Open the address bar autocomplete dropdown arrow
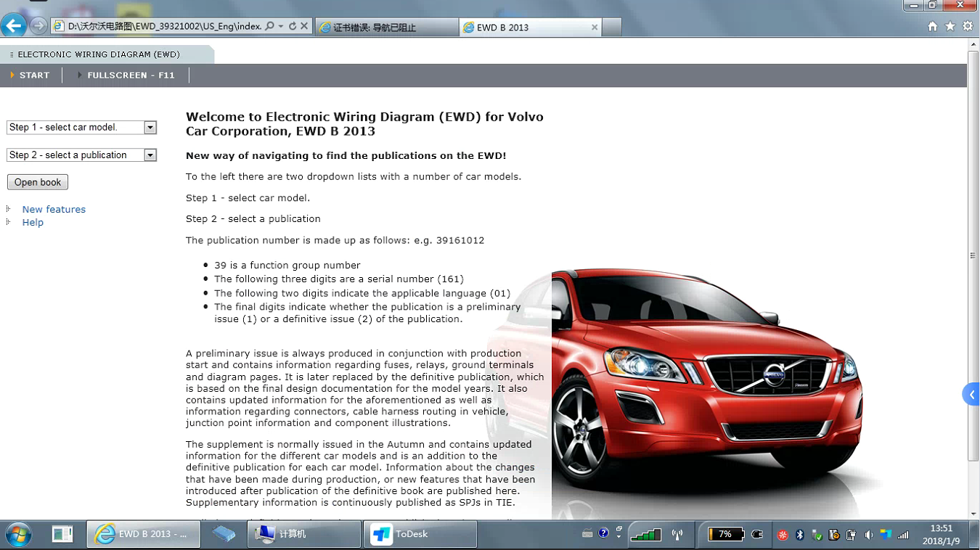The height and width of the screenshot is (550, 980). pyautogui.click(x=281, y=26)
